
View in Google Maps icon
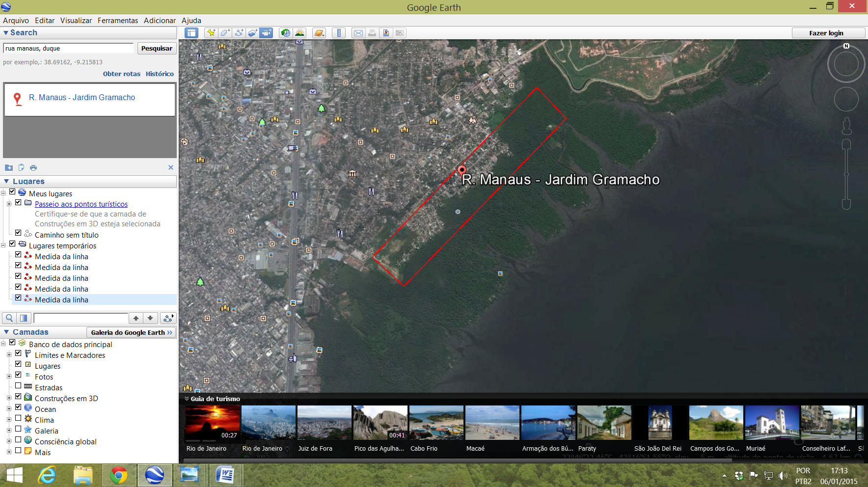[x=400, y=33]
